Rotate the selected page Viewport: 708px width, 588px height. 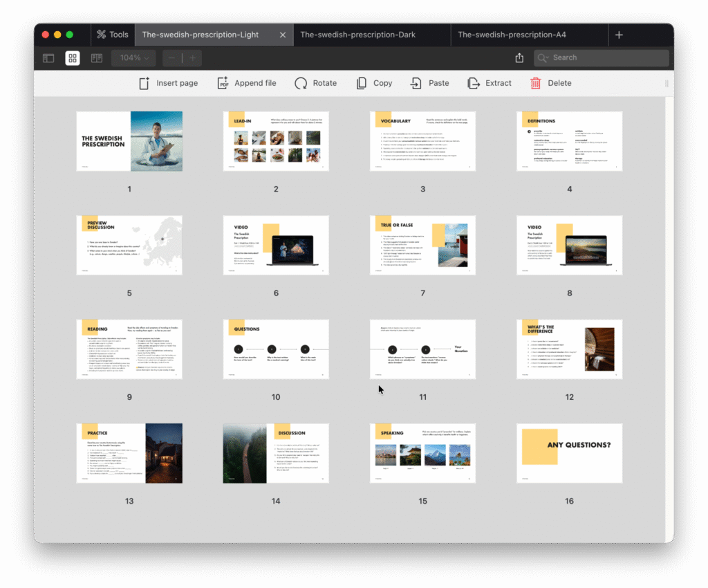(x=315, y=83)
